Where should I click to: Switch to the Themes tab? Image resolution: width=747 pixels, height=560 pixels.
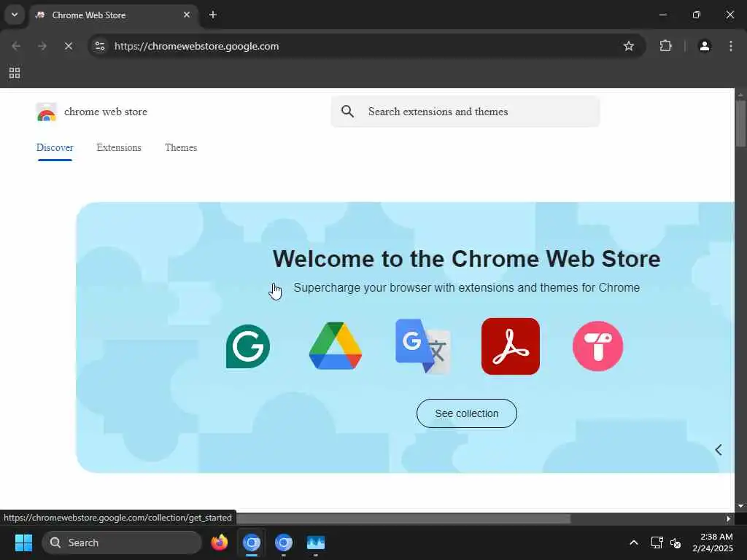(181, 147)
